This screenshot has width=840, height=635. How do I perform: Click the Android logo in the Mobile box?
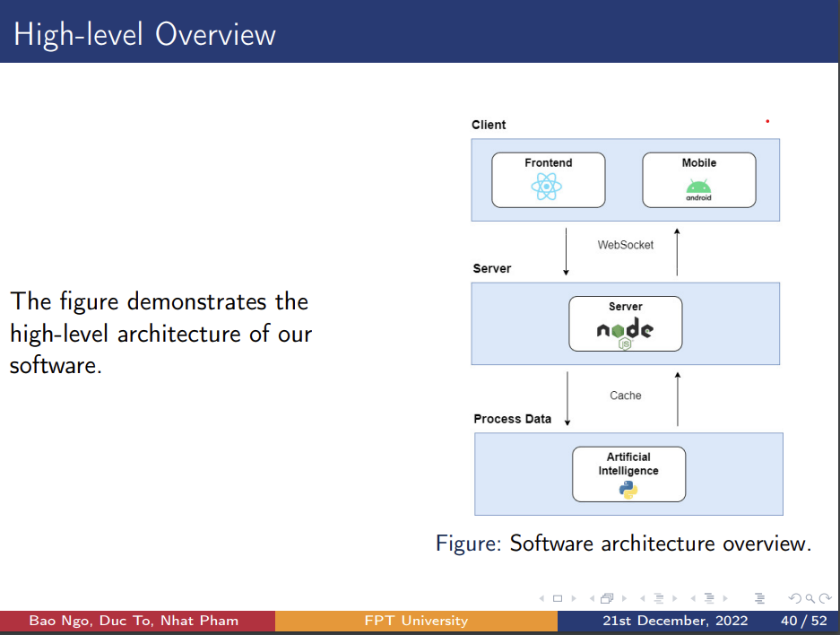(699, 190)
